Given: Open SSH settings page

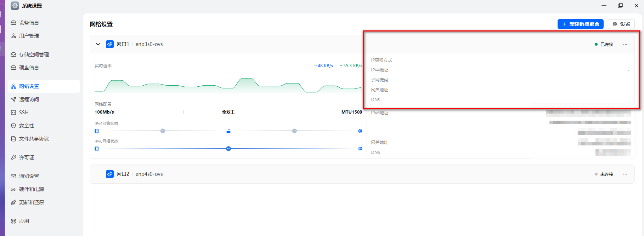Looking at the screenshot, I should 44,113.
